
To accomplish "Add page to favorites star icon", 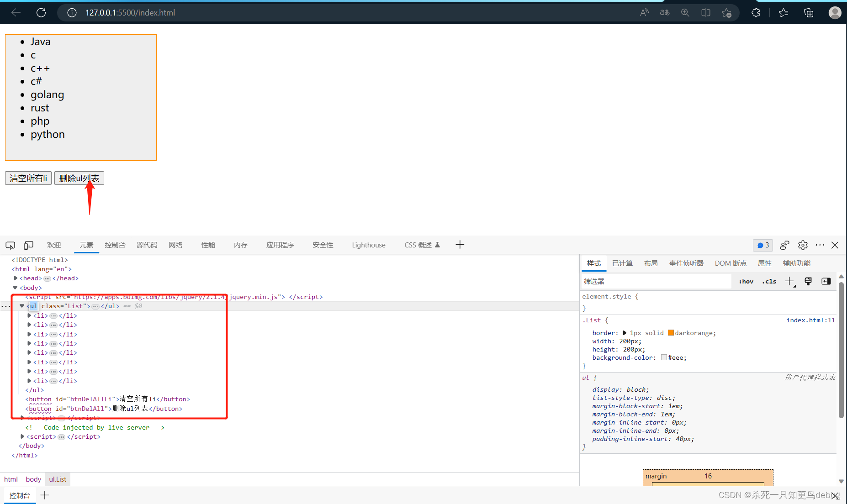I will pos(726,13).
